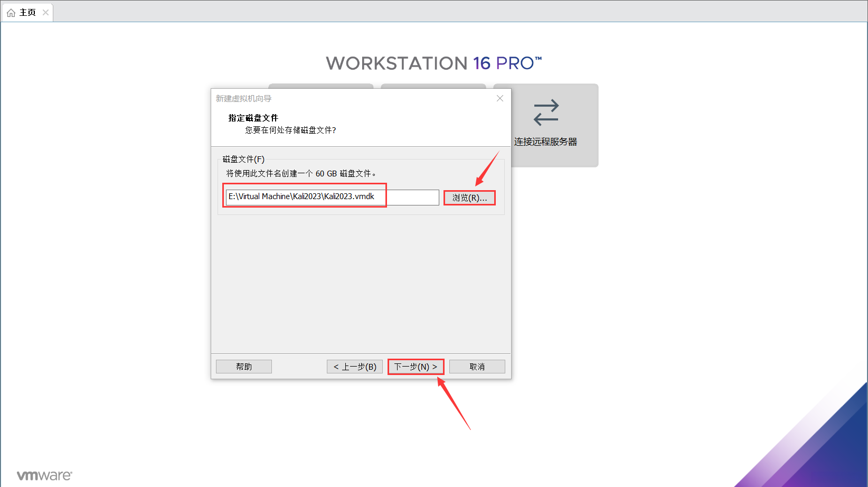Image resolution: width=868 pixels, height=487 pixels.
Task: Select the double-arrow remote server icon
Action: [x=545, y=112]
